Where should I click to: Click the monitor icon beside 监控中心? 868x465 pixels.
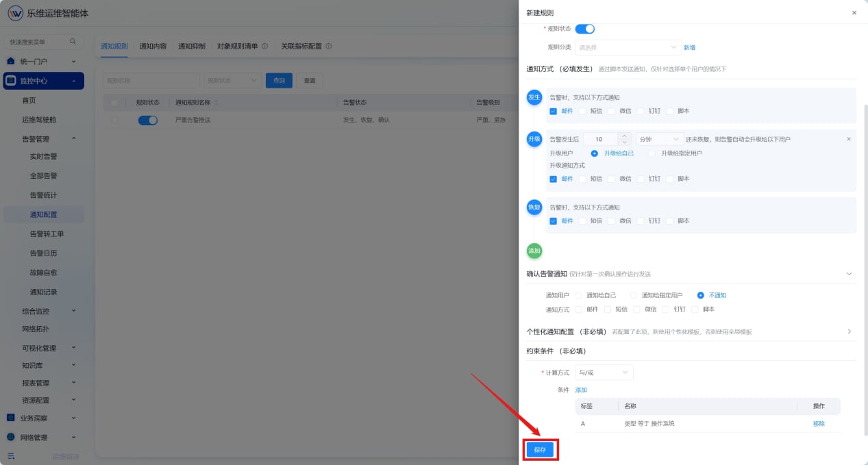click(x=11, y=81)
